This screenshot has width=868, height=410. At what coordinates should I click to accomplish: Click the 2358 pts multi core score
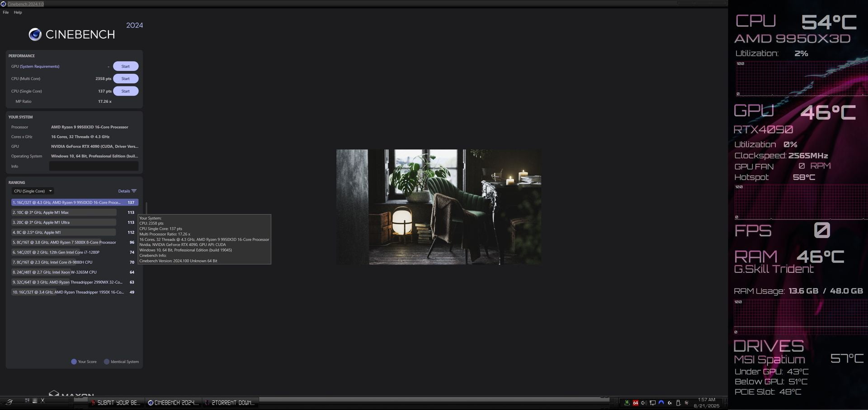(103, 79)
